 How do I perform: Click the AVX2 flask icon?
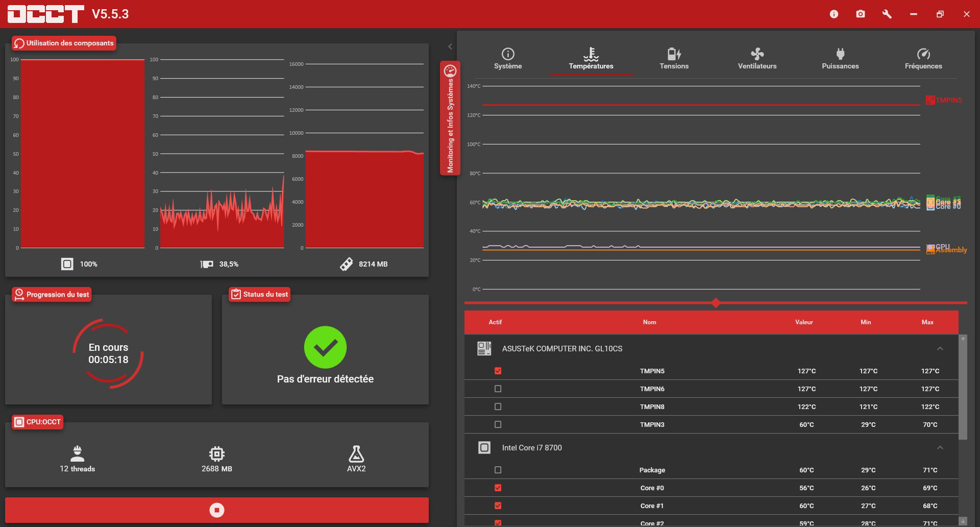pos(356,453)
